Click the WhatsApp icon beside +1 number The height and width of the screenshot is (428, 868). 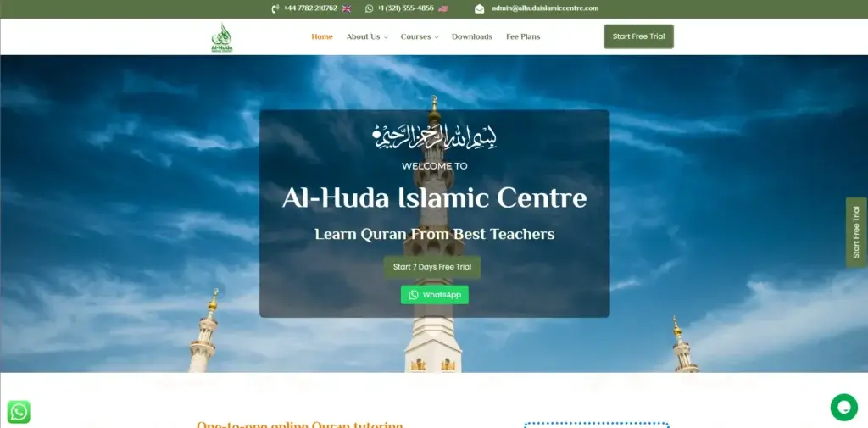pos(370,8)
